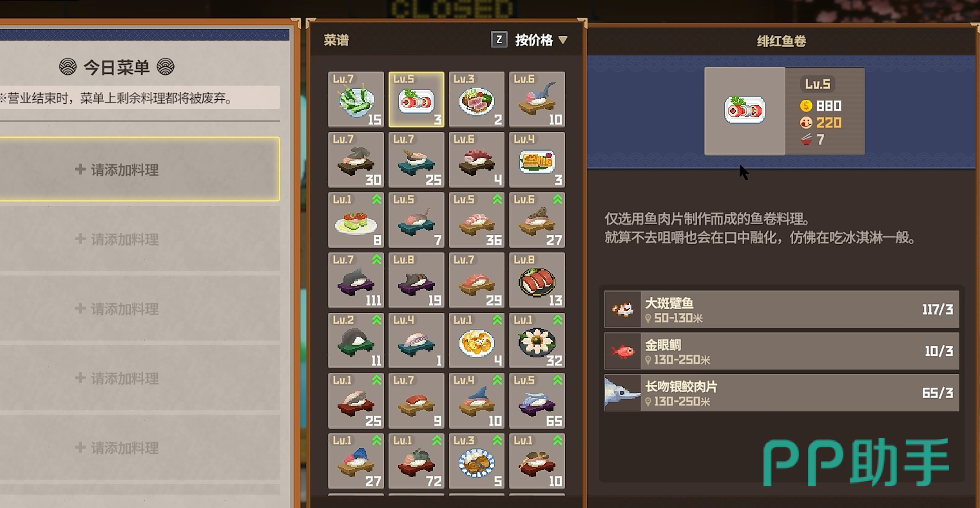Viewport: 980px width, 508px height.
Task: Click the 菜谱 panel header
Action: pyautogui.click(x=336, y=40)
